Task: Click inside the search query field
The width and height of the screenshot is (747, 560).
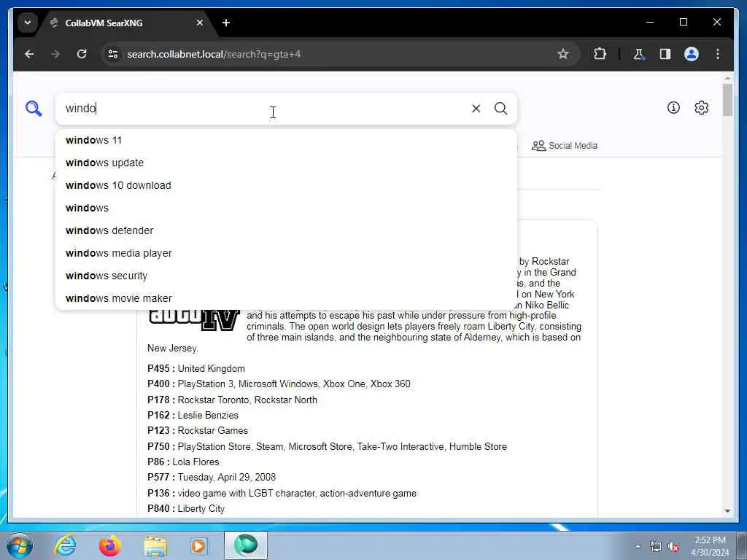Action: coord(264,109)
